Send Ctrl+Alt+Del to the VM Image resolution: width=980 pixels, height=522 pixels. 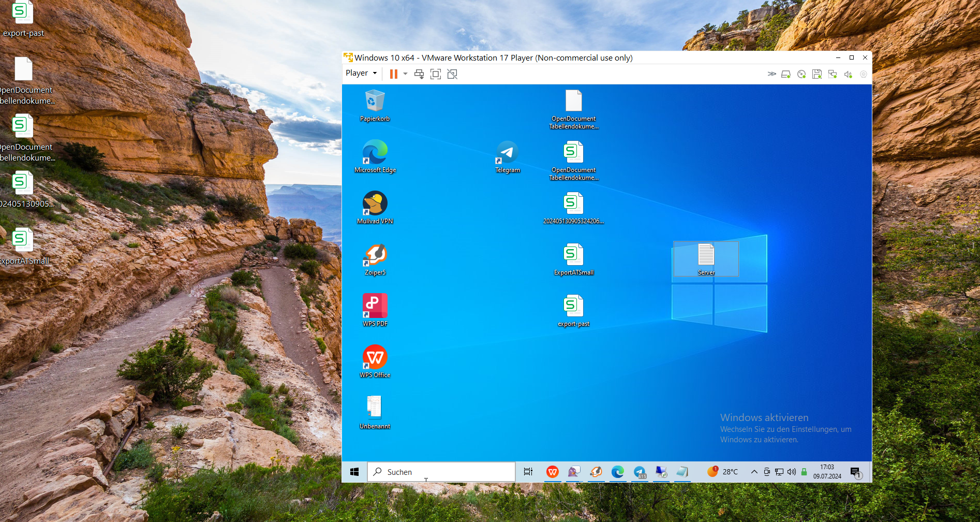click(419, 74)
